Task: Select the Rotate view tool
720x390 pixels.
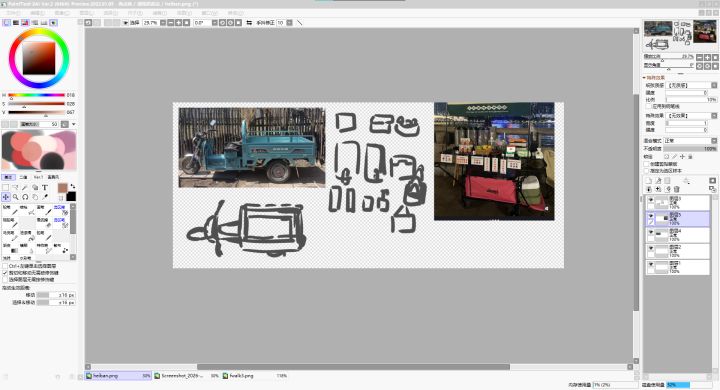Action: pyautogui.click(x=25, y=197)
